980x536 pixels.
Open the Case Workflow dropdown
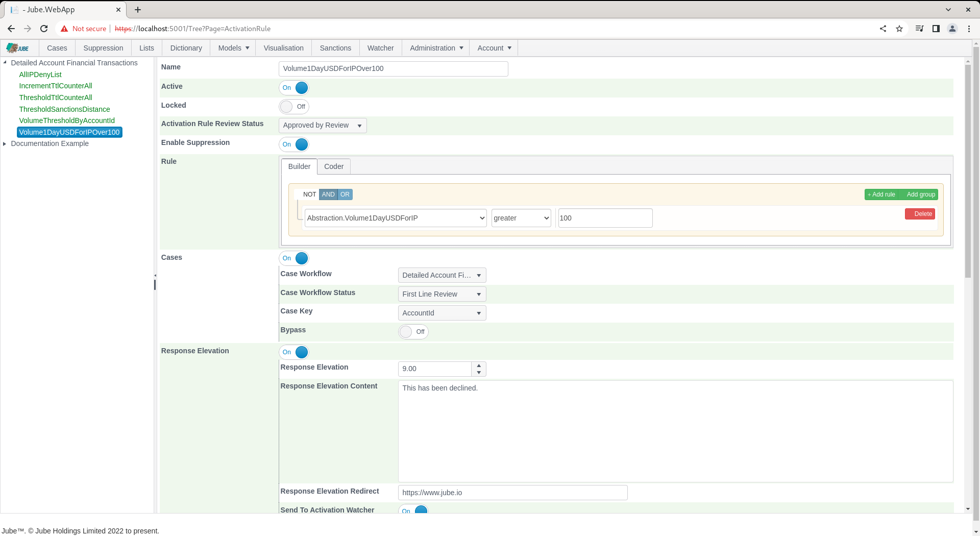tap(442, 275)
